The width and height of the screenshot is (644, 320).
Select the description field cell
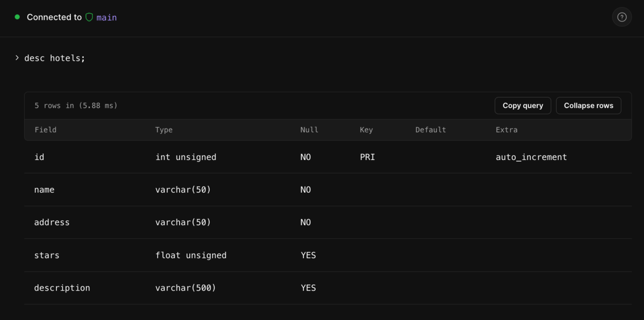(62, 288)
